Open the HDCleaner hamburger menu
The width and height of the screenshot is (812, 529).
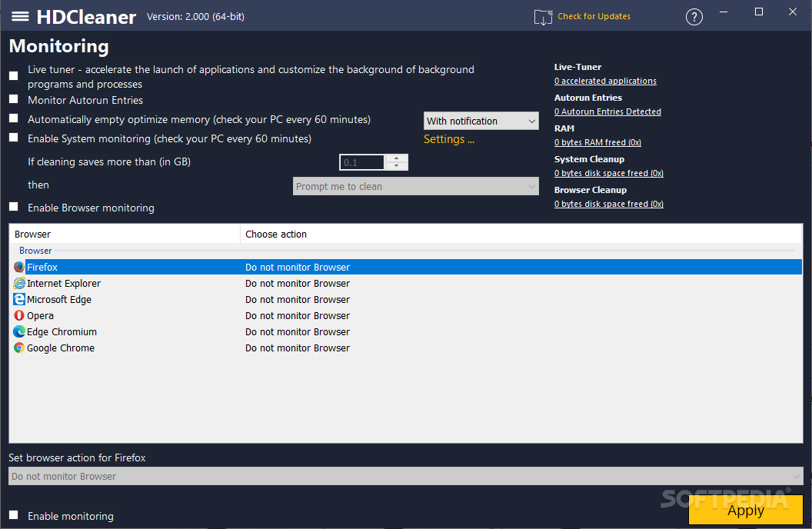coord(20,17)
